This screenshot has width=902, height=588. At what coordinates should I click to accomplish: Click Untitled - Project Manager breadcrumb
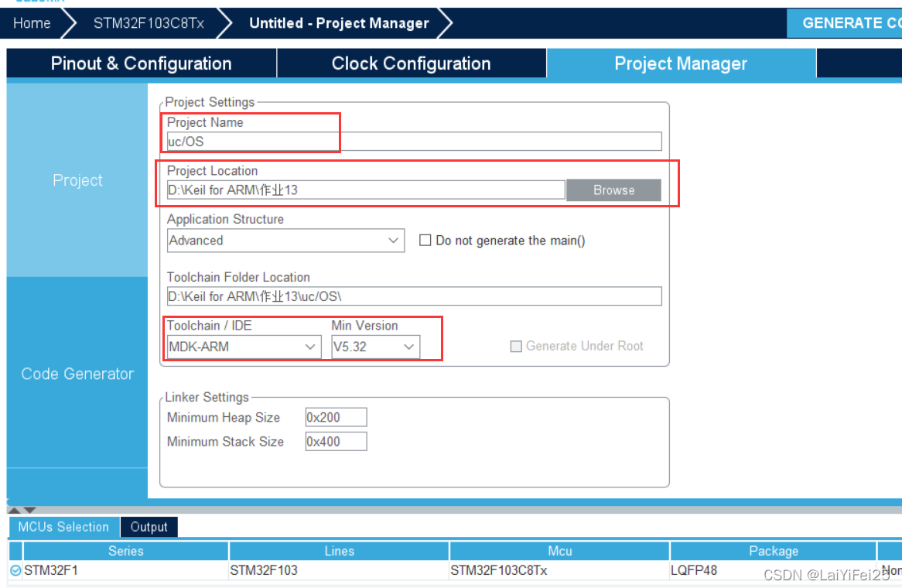[339, 23]
